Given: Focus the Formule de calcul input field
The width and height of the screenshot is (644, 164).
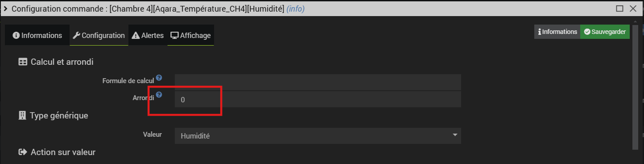Looking at the screenshot, I should coord(318,82).
